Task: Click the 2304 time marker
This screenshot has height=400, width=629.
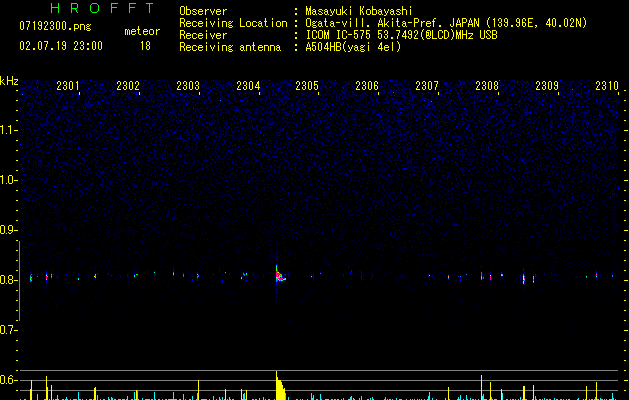Action: click(x=248, y=86)
